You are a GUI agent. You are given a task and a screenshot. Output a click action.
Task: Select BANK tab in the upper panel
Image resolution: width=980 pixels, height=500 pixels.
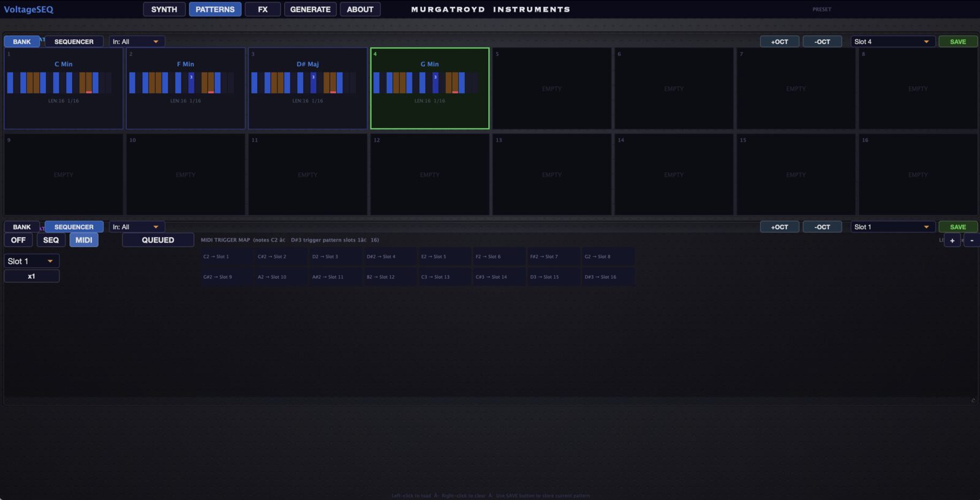coord(22,42)
